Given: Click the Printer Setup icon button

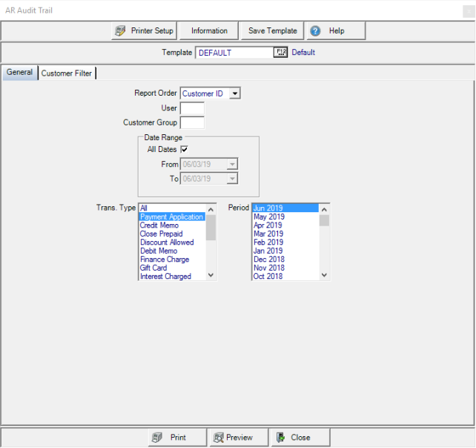Looking at the screenshot, I should point(121,31).
